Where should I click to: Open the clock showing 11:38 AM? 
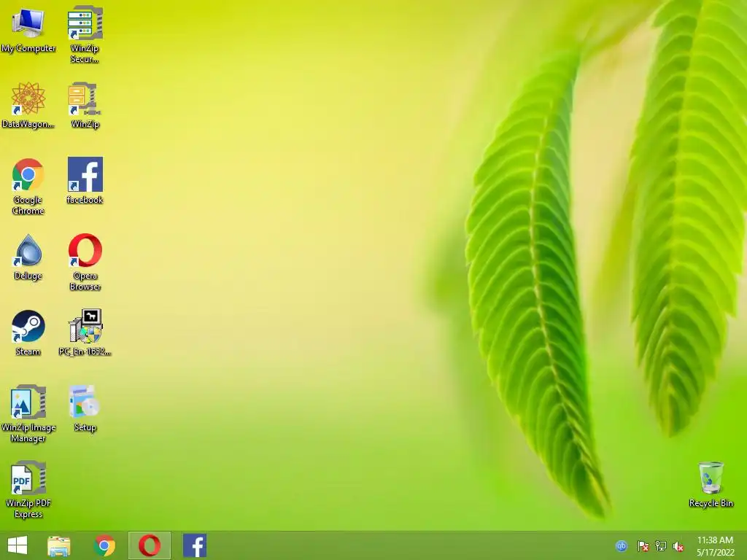(715, 545)
